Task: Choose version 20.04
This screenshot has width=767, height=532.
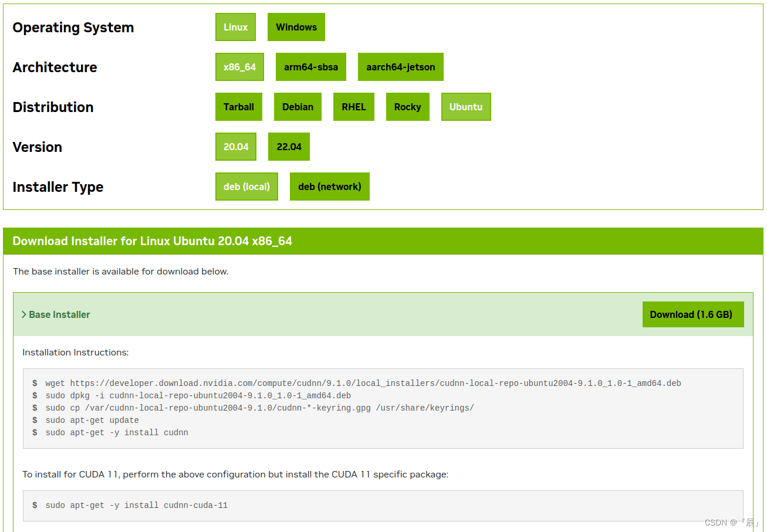Action: coord(235,146)
